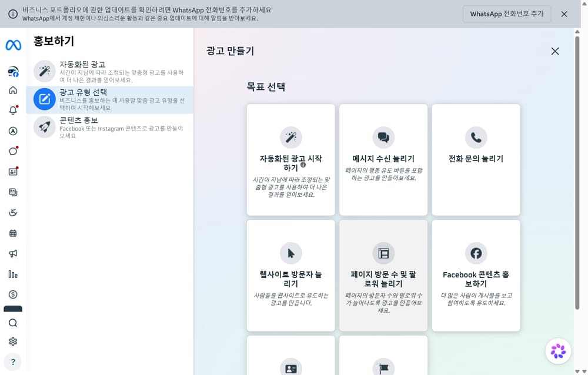Click the rocket icon beside 콘텐츠 홍보
Image resolution: width=588 pixels, height=375 pixels.
pyautogui.click(x=45, y=127)
